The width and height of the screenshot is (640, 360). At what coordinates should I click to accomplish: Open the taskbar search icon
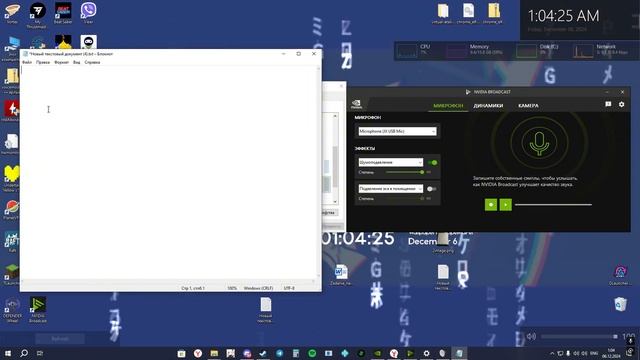tap(24, 353)
